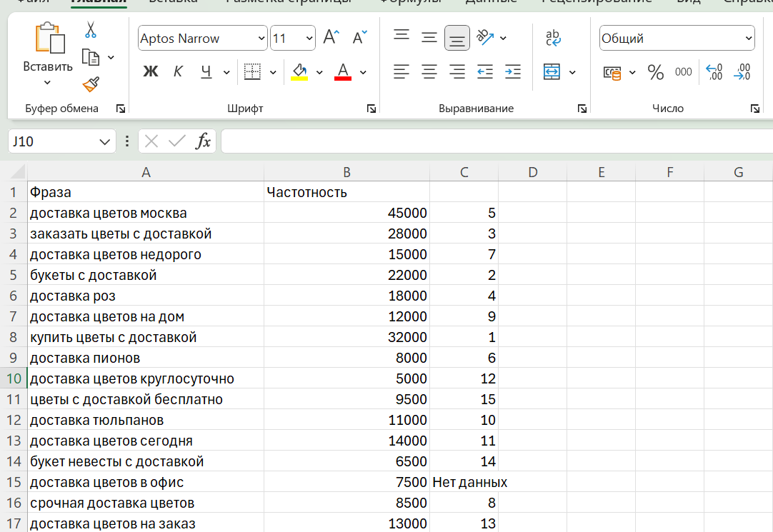This screenshot has width=773, height=532.
Task: Expand the Вставить paste options arrow
Action: click(47, 82)
